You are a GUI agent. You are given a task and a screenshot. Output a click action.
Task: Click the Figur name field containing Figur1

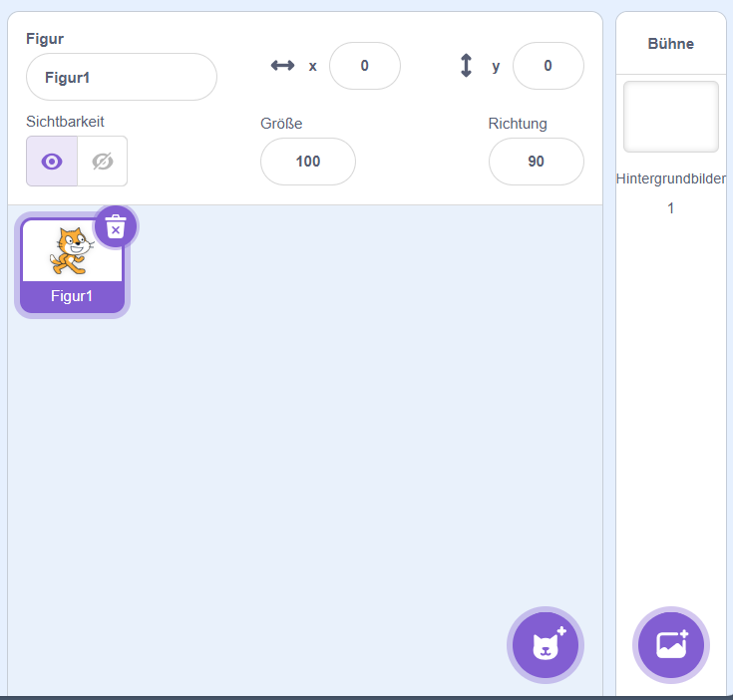[121, 77]
